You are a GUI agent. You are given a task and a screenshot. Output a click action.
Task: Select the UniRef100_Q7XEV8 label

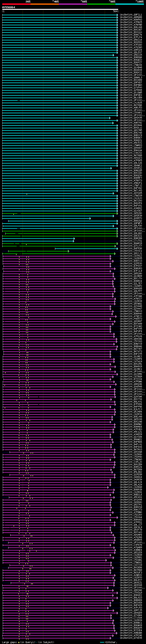131,638
